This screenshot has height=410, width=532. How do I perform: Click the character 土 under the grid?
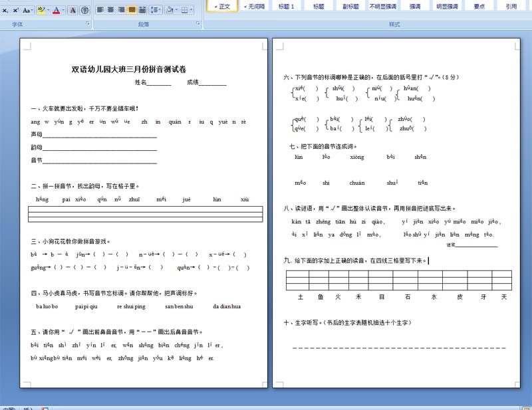click(301, 297)
